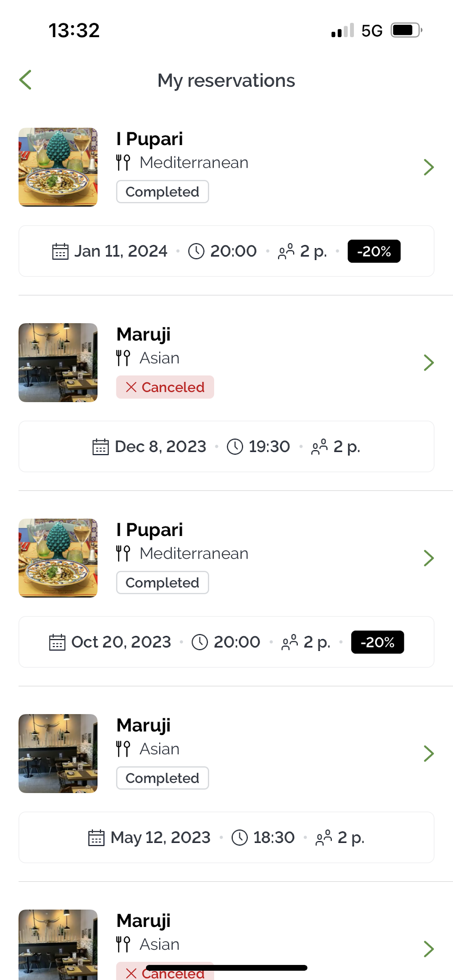
Task: Go back using the green arrow
Action: click(x=26, y=80)
